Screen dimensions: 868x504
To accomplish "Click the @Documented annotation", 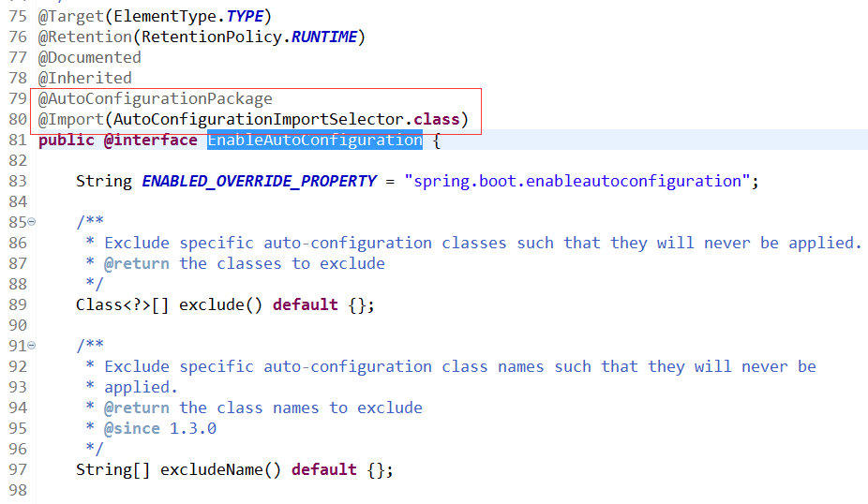I will click(90, 57).
